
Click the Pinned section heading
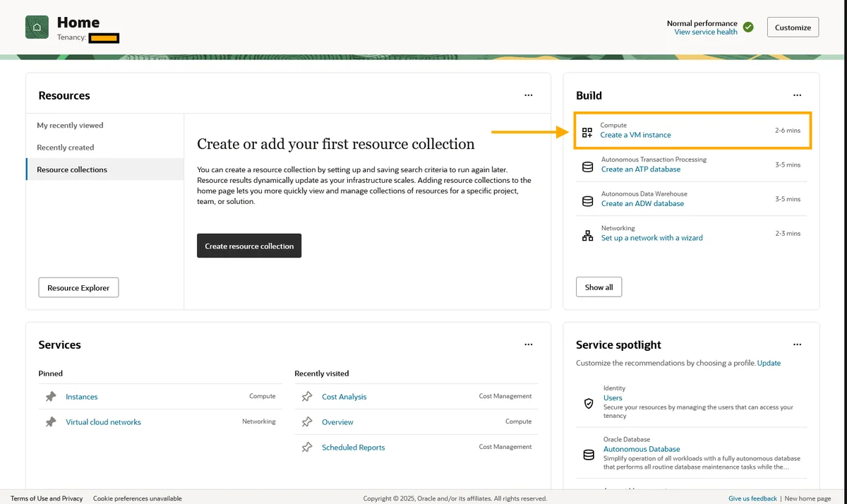coord(51,373)
